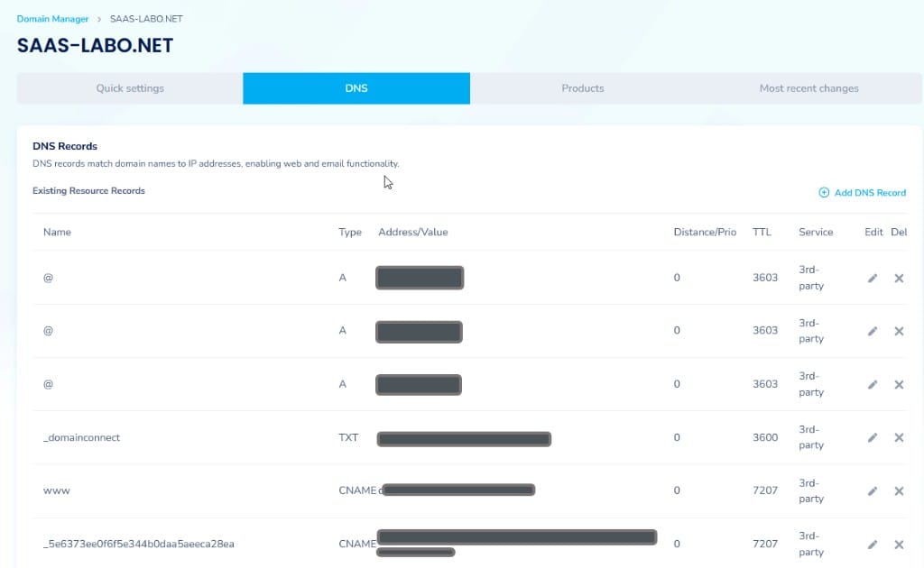Click Add DNS Record link
This screenshot has height=568, width=924.
862,192
